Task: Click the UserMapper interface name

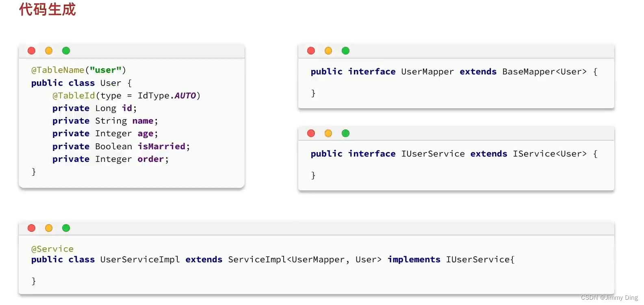Action: (427, 72)
